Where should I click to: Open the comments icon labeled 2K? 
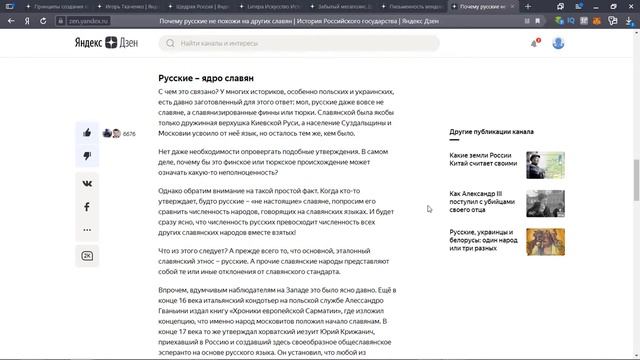pos(87,256)
